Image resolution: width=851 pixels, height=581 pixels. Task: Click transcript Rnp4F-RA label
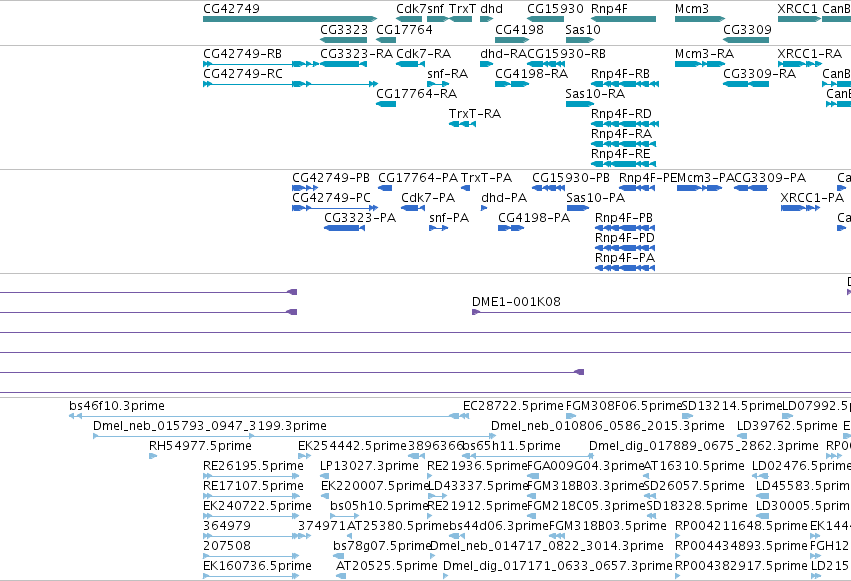[x=621, y=134]
